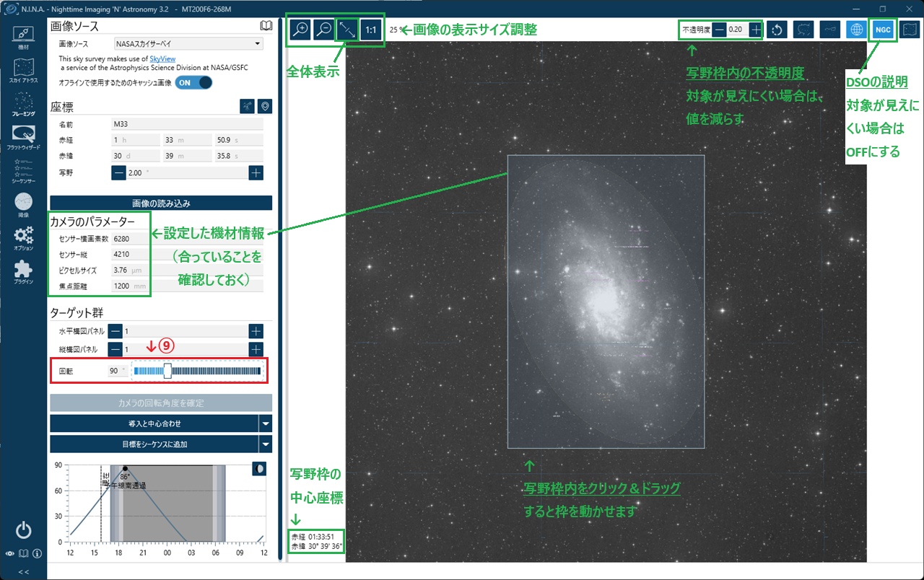
Task: Click the telescope icon in 座標 section
Action: coord(247,107)
